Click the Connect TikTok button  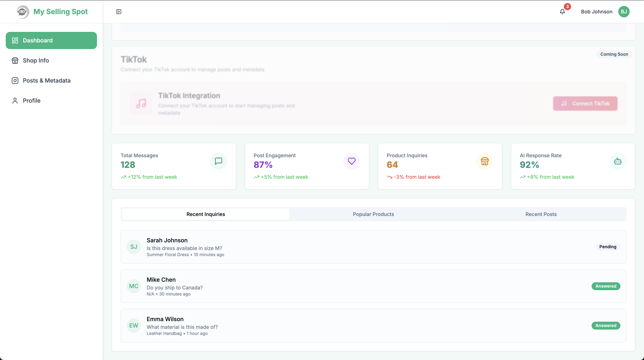click(x=585, y=103)
